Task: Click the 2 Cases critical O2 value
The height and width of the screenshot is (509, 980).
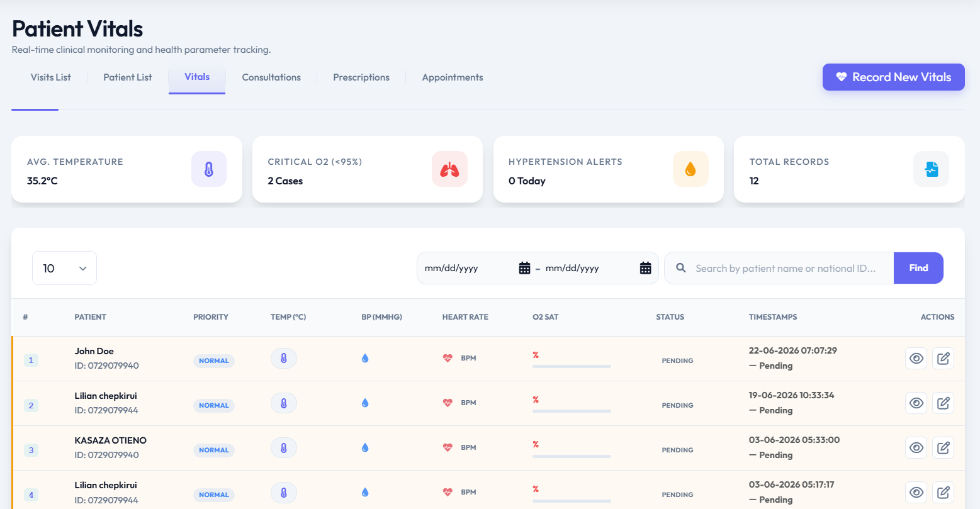Action: (285, 181)
